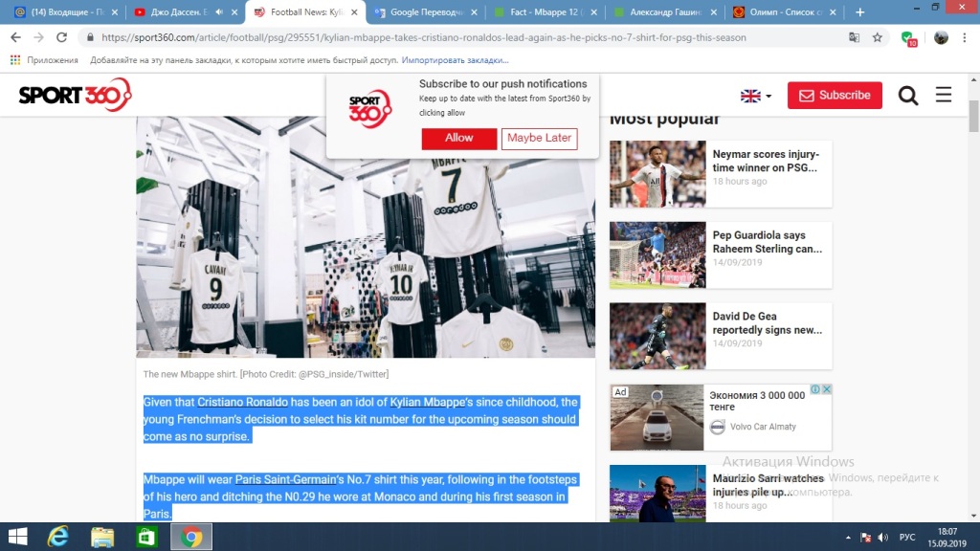Open Pep Guardiola says Raheem Sterling article
The width and height of the screenshot is (980, 551).
[768, 242]
